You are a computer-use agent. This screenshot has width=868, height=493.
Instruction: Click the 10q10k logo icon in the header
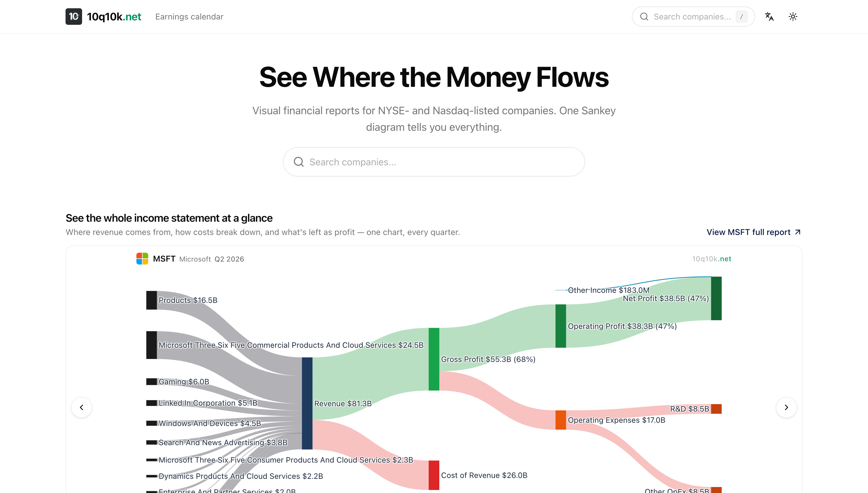(74, 16)
